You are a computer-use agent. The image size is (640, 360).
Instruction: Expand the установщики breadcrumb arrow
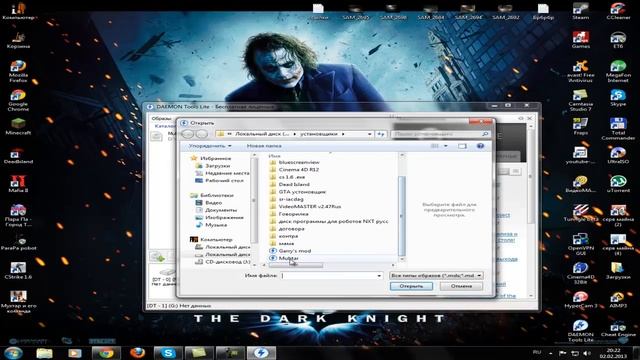[x=343, y=134]
